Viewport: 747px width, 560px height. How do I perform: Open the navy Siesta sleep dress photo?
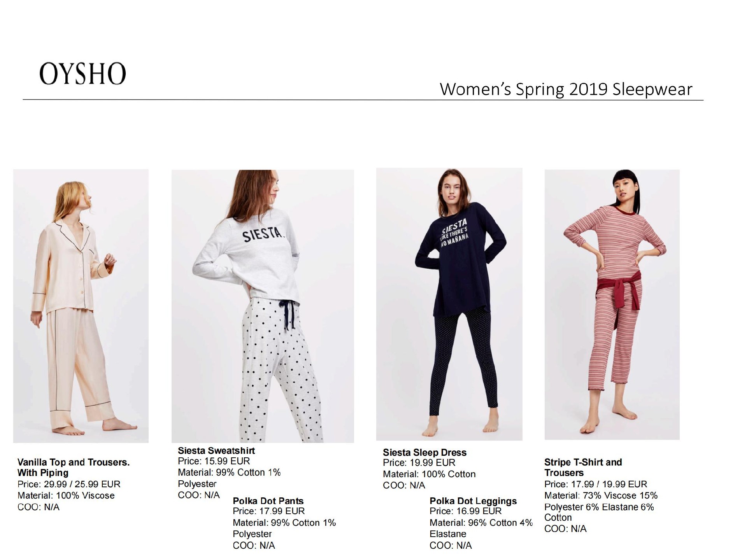(x=449, y=304)
